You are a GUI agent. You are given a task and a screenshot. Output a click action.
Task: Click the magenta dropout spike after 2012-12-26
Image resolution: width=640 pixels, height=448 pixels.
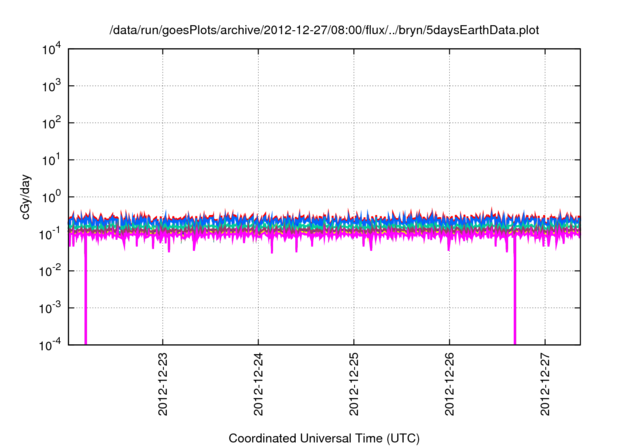pyautogui.click(x=515, y=292)
